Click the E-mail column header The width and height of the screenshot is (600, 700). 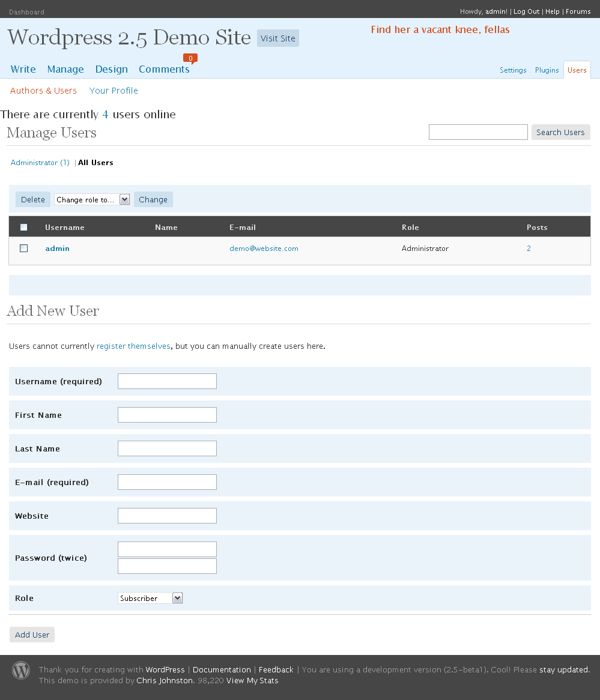click(243, 228)
